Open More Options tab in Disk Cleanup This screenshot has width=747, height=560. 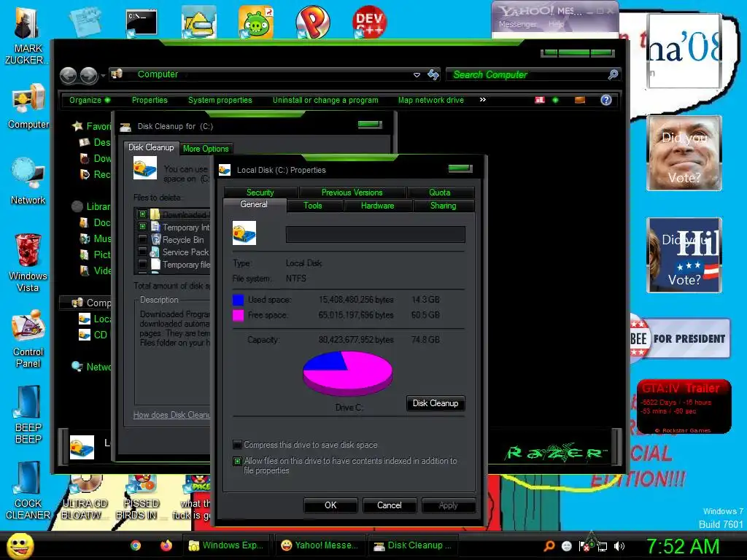click(206, 149)
